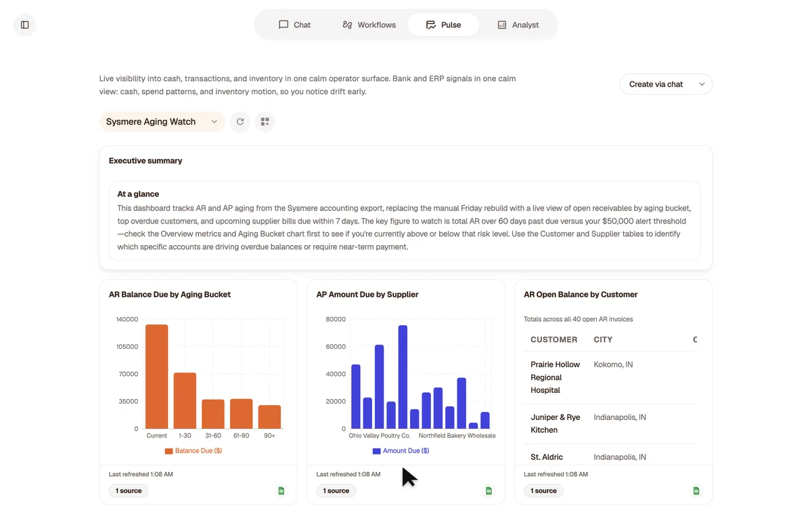The width and height of the screenshot is (812, 508).
Task: Click the Kokomo, IN city cell
Action: 613,364
